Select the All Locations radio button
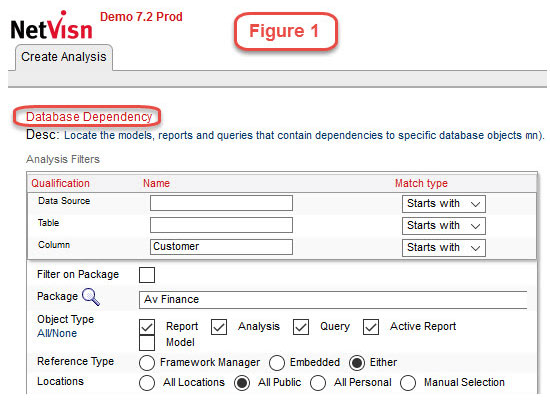550x400 pixels. (x=147, y=383)
